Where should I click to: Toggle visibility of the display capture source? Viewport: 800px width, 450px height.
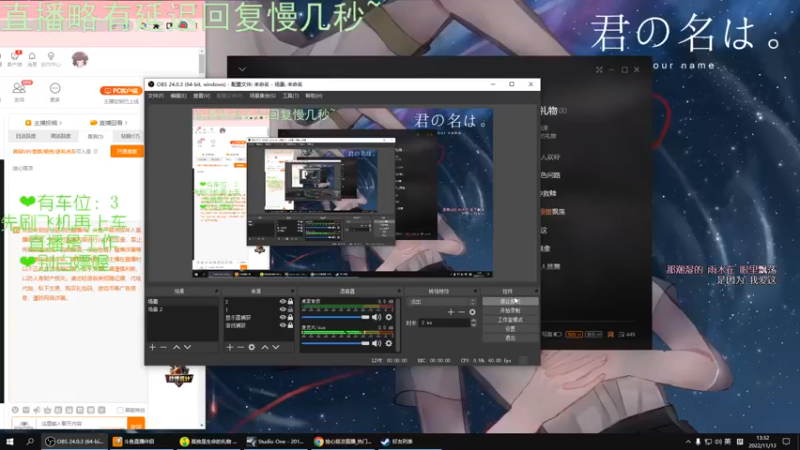tap(283, 317)
